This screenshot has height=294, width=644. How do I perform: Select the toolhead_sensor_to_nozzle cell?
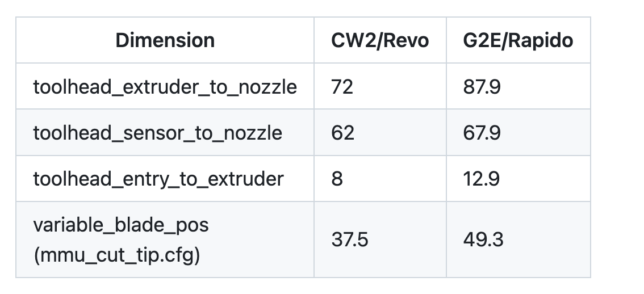[165, 133]
